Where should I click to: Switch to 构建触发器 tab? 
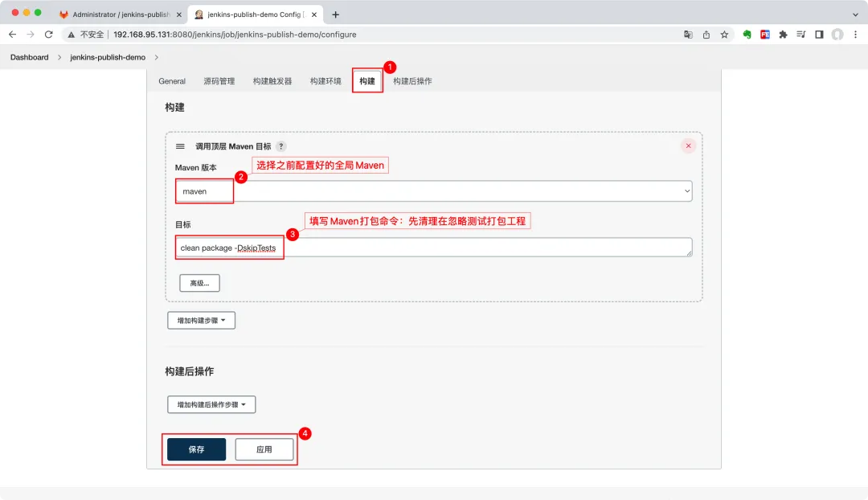pyautogui.click(x=272, y=81)
